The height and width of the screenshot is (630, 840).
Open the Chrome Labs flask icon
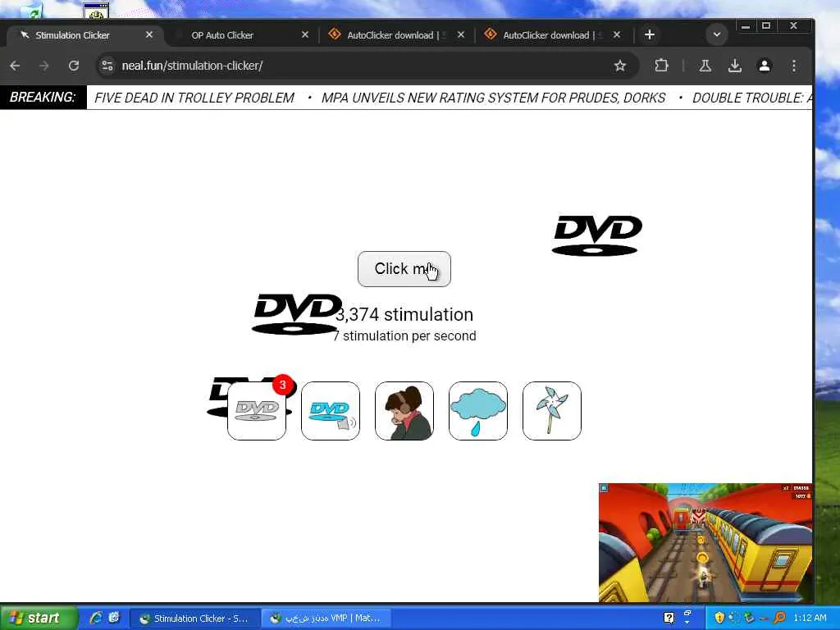tap(705, 66)
